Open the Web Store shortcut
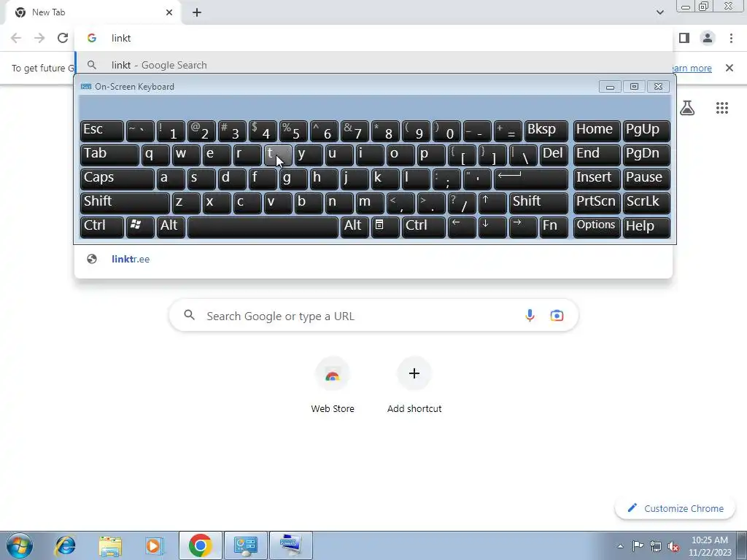 click(x=333, y=385)
